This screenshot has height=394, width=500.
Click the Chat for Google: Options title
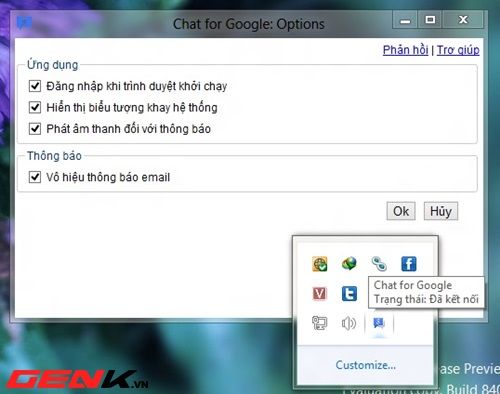click(x=249, y=24)
